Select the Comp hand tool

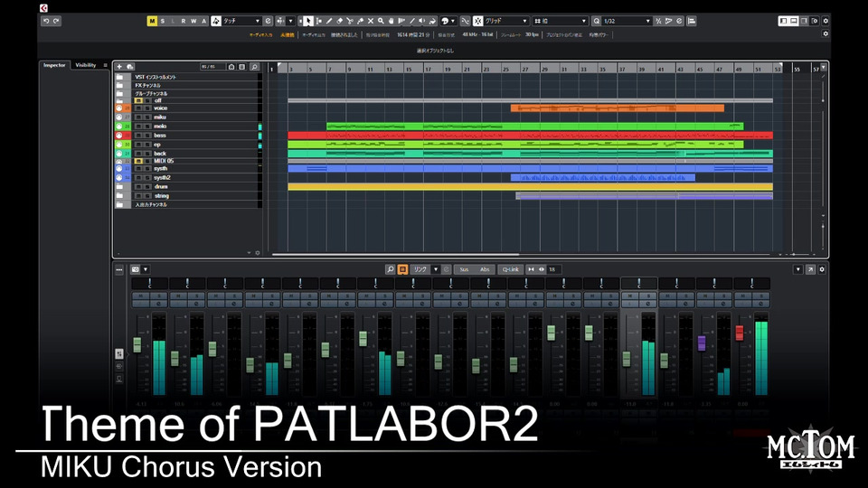[391, 21]
